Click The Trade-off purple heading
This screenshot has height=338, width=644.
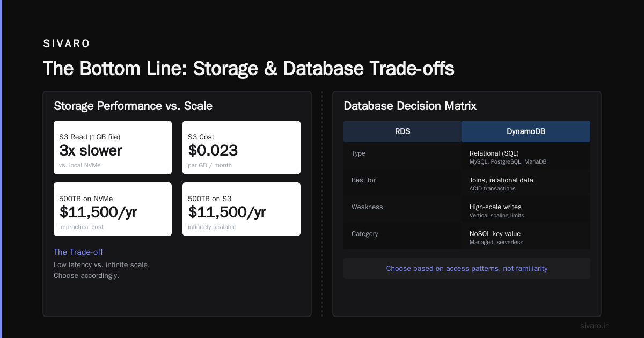coord(78,252)
